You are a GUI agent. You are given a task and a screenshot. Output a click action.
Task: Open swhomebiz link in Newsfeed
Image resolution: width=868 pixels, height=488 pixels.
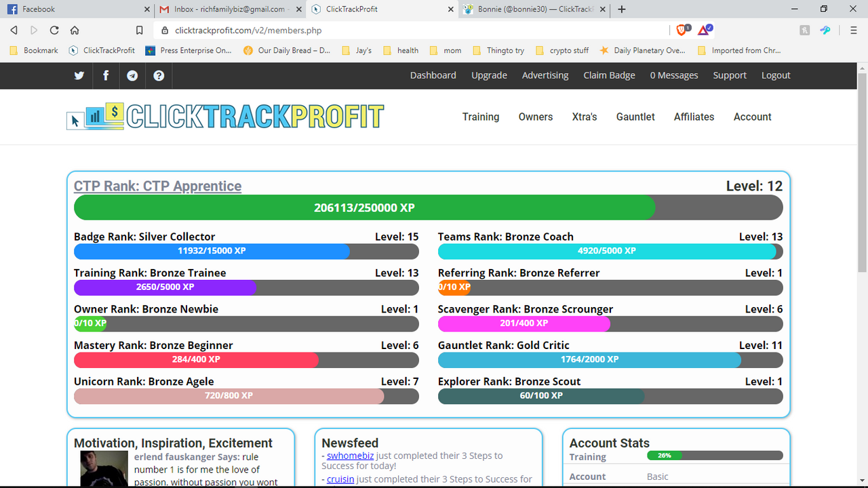pyautogui.click(x=351, y=455)
